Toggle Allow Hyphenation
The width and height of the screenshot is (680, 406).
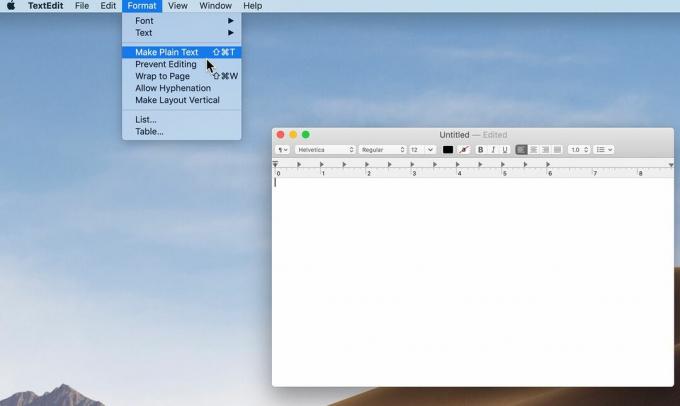pyautogui.click(x=182, y=88)
